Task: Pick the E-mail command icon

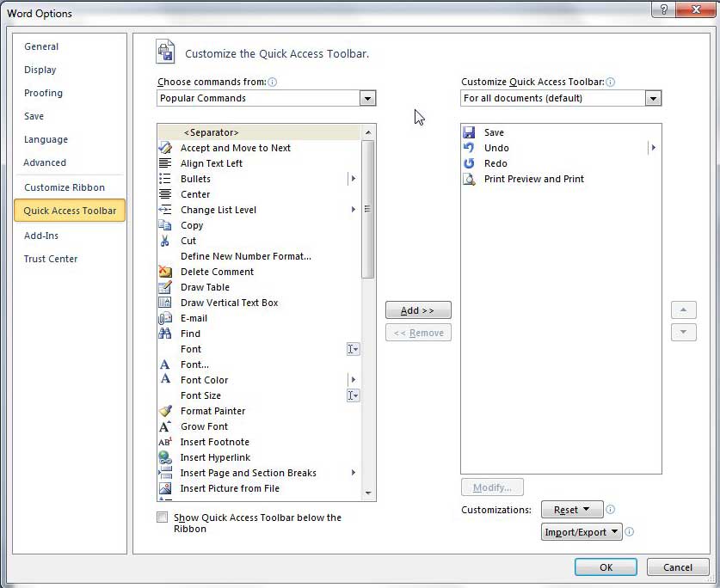Action: [x=165, y=318]
